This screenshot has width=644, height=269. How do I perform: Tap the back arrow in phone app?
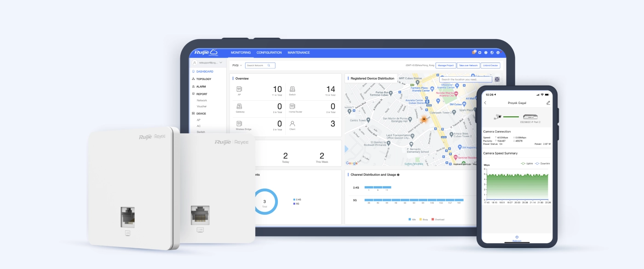click(x=485, y=103)
